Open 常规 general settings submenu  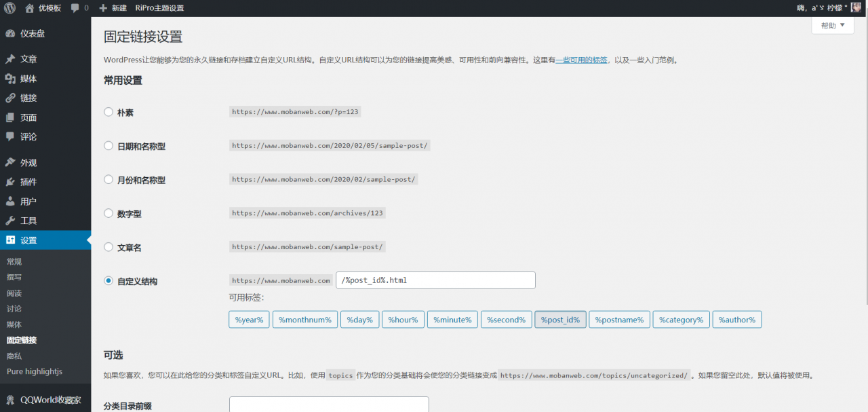(x=14, y=261)
